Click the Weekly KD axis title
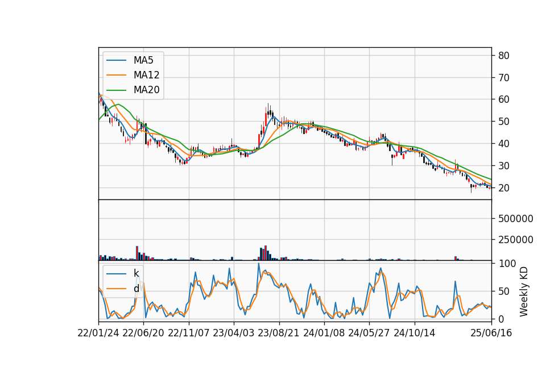This screenshot has width=546, height=392. tap(524, 291)
